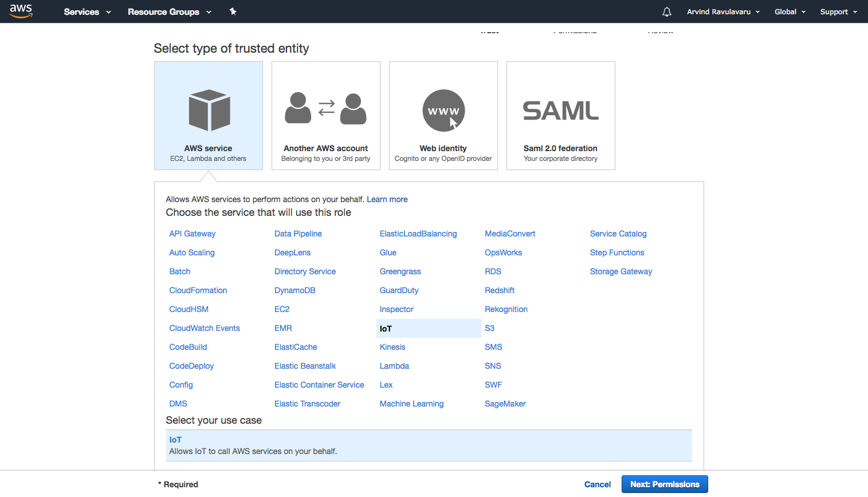Select Rekognition service
This screenshot has height=497, width=868.
coord(506,309)
